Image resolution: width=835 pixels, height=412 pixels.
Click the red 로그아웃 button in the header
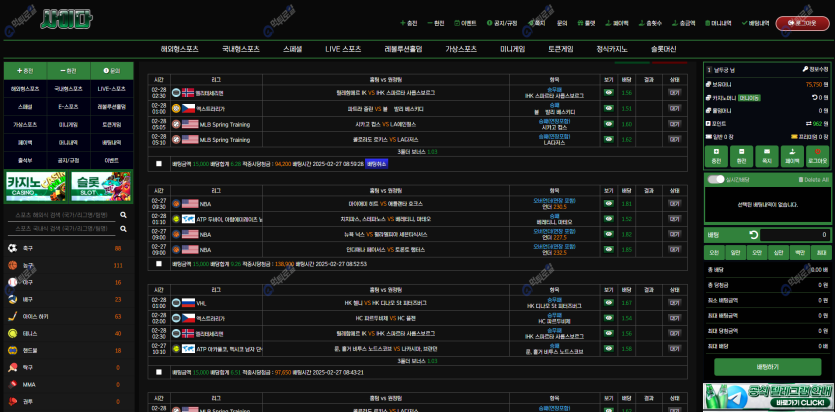coord(802,22)
